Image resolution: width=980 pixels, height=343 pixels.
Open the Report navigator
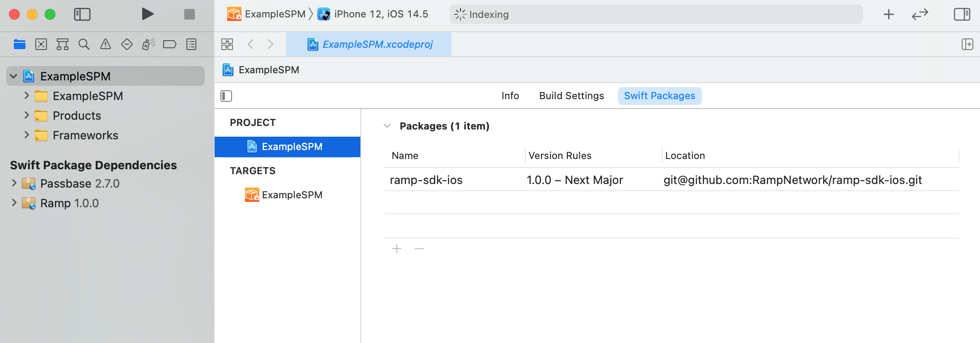point(191,44)
